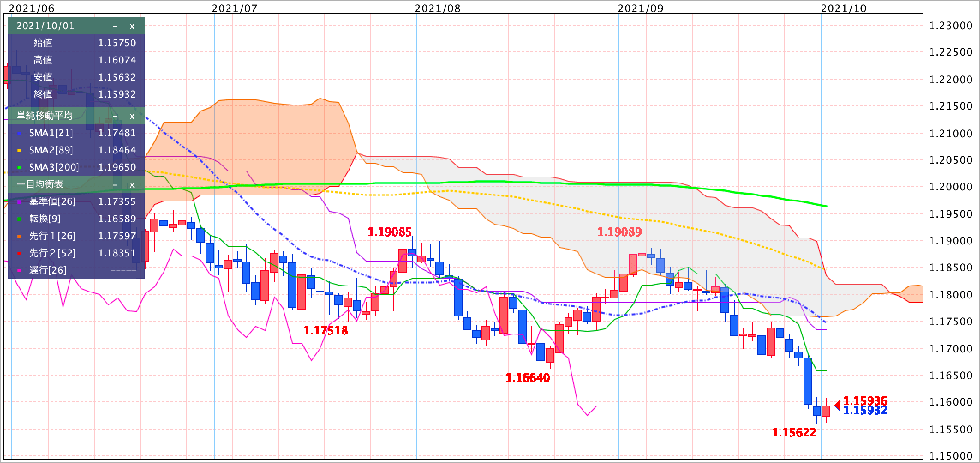The width and height of the screenshot is (980, 463).
Task: Click the 2021/10 date axis label
Action: [844, 8]
